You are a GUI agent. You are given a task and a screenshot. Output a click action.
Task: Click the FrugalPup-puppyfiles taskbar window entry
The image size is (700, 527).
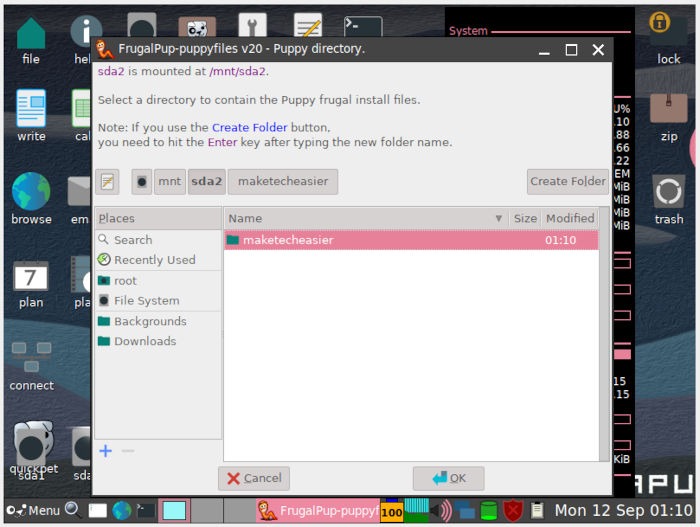(318, 510)
